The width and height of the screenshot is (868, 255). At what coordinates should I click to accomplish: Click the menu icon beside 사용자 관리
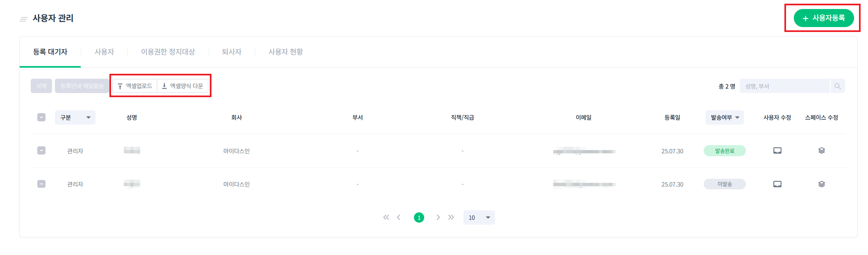(23, 19)
